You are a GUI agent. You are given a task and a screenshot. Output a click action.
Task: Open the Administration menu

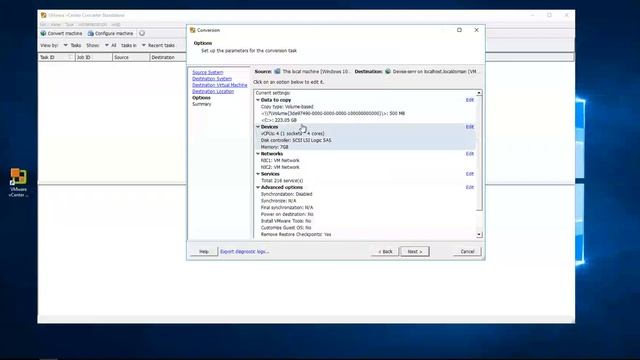[93, 24]
